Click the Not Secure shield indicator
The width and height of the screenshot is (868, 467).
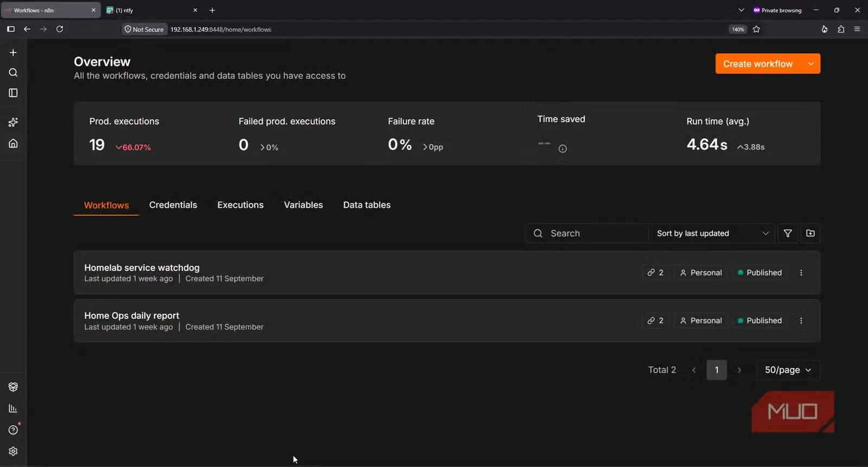144,29
